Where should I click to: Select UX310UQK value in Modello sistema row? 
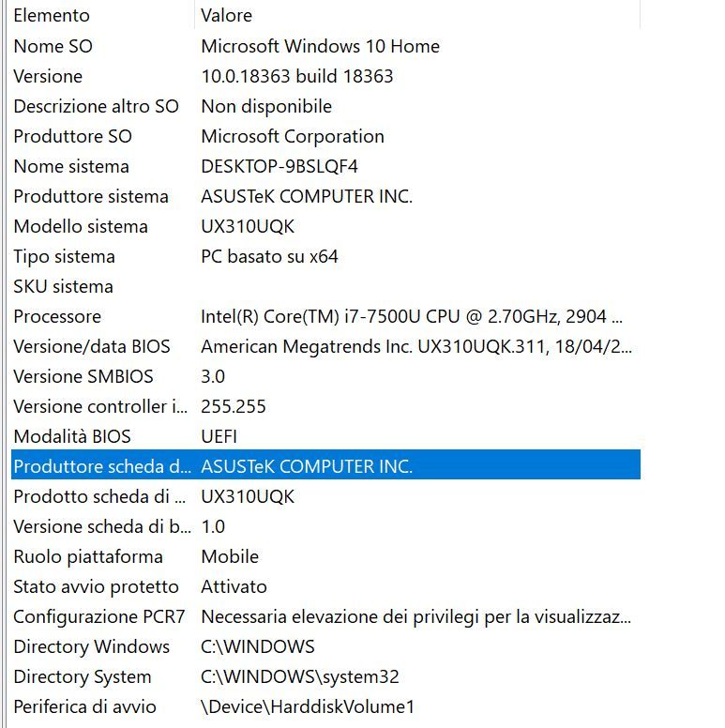[248, 227]
